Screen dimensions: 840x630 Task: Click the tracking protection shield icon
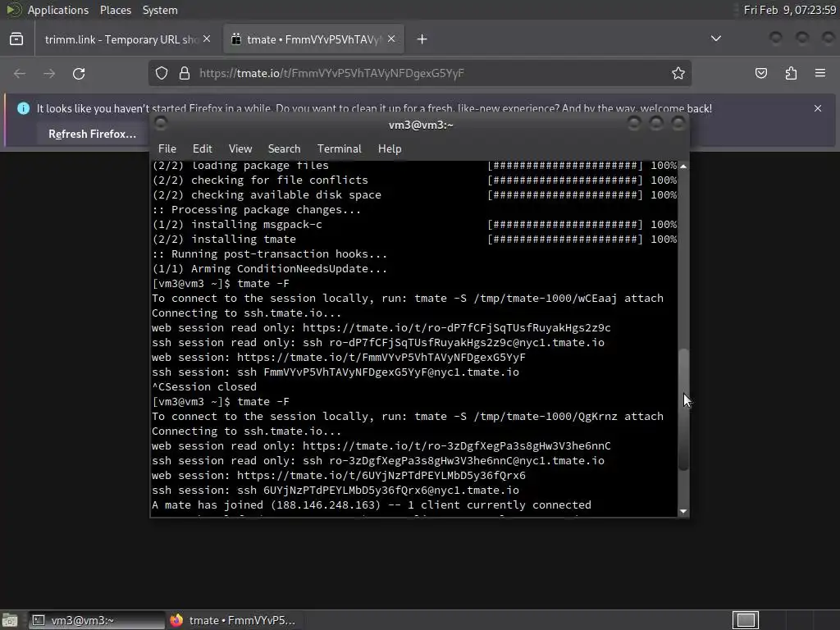click(x=162, y=73)
